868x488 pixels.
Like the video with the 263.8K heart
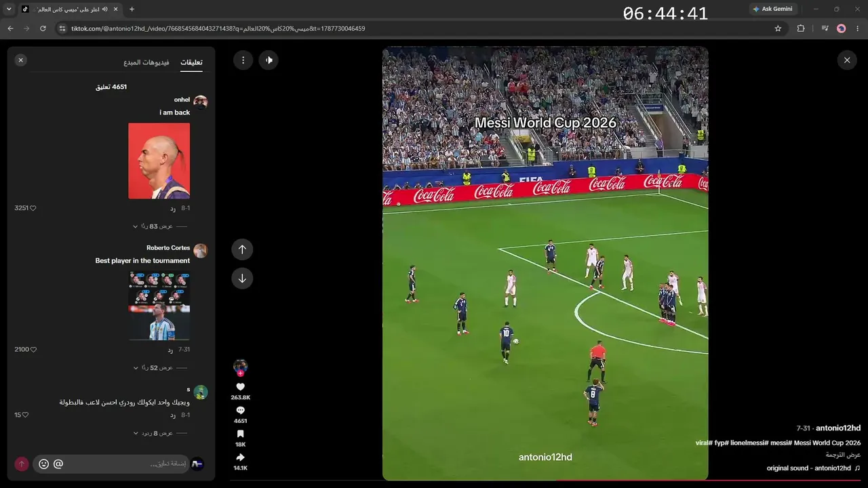(240, 387)
